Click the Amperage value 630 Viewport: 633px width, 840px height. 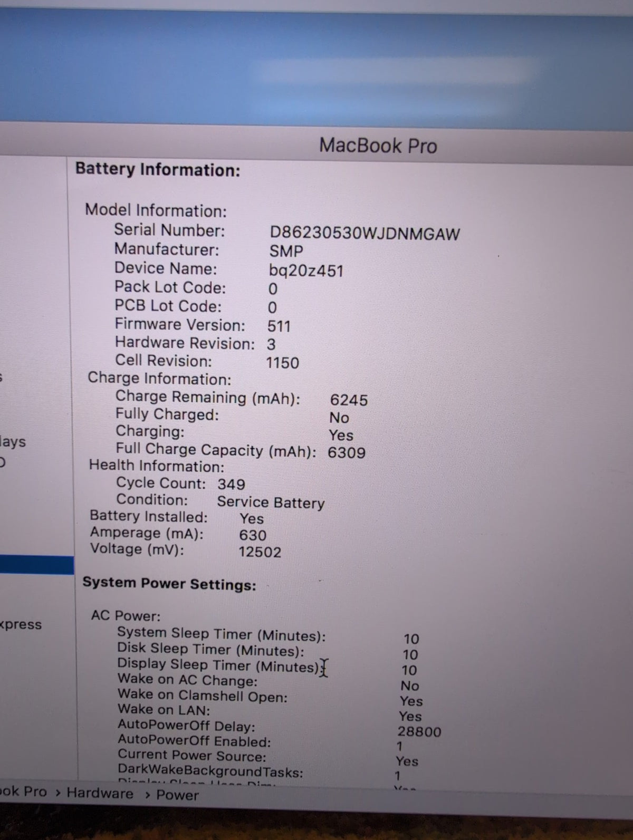(x=253, y=535)
